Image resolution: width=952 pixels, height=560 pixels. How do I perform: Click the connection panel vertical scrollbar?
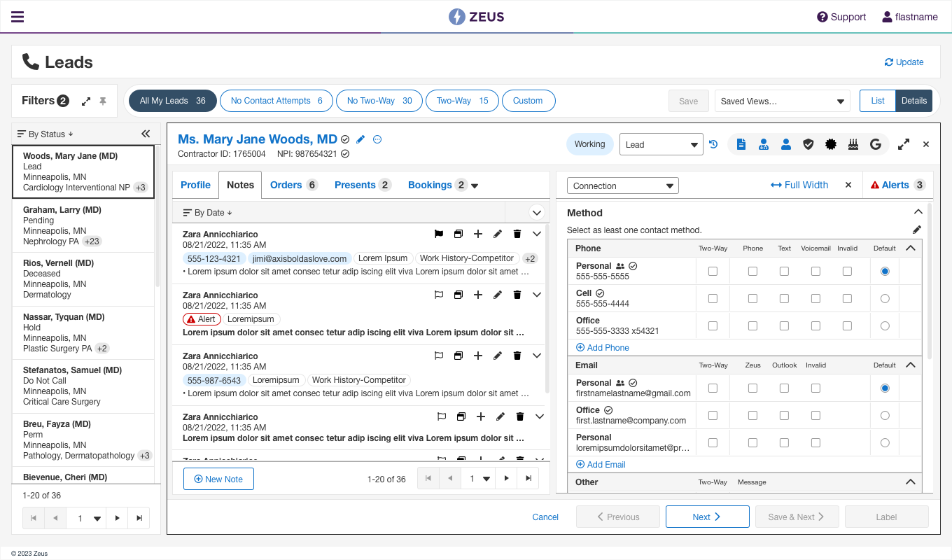click(930, 280)
